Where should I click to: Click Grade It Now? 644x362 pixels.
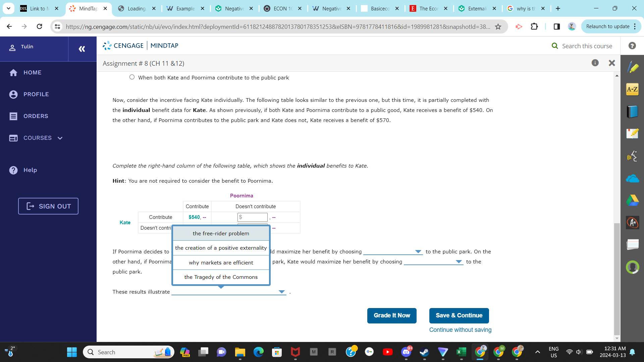pos(391,315)
